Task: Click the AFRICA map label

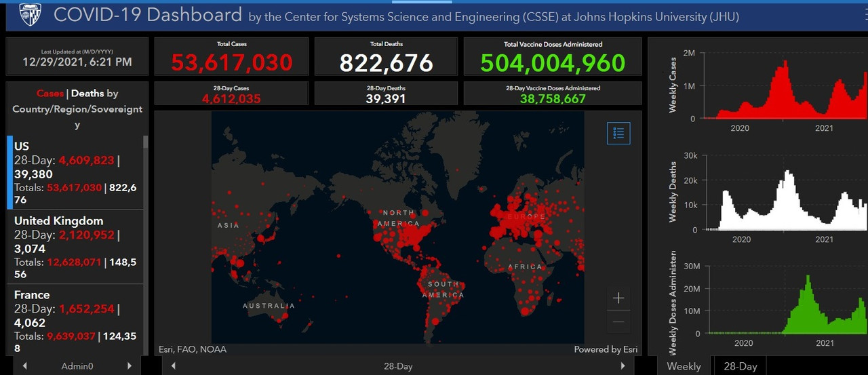Action: [526, 267]
